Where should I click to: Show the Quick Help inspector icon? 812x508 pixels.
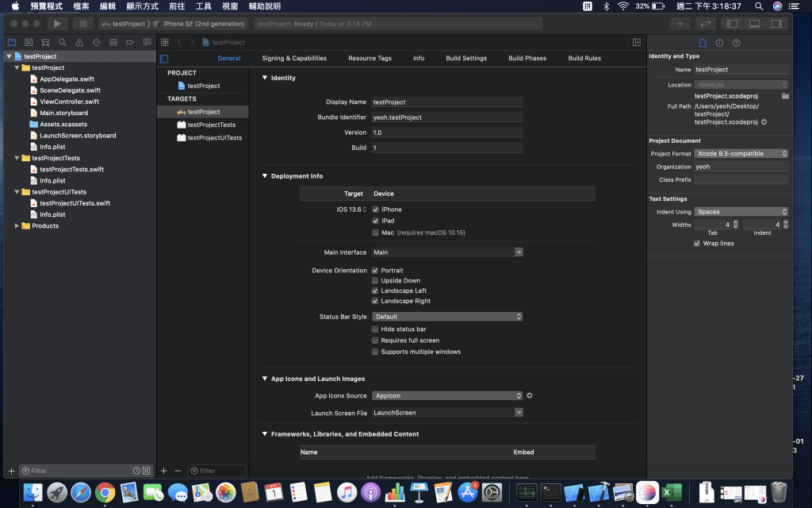tap(737, 43)
